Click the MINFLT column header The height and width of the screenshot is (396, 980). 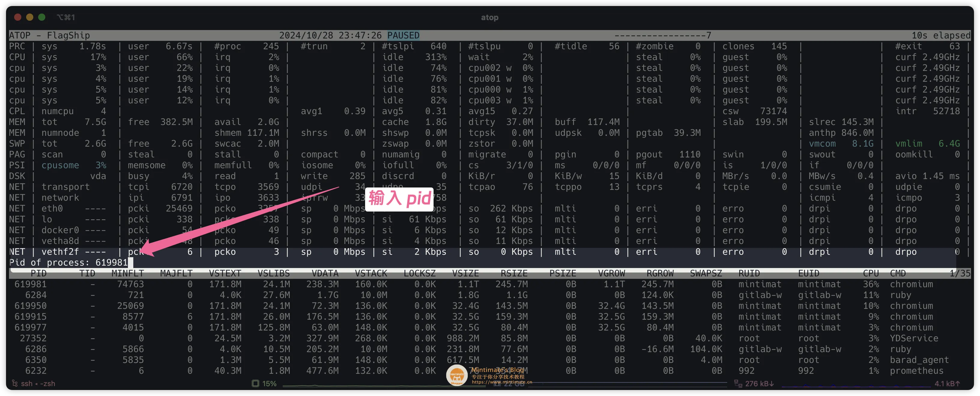(128, 273)
